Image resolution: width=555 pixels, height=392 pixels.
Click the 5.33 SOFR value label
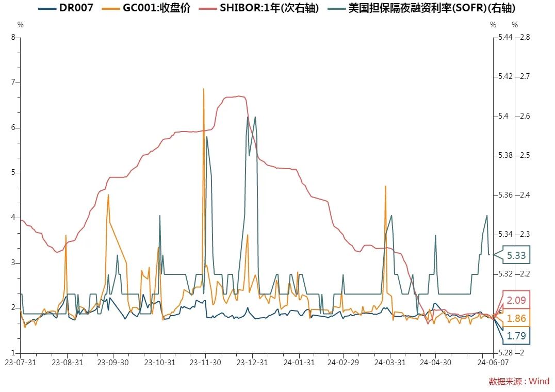(x=516, y=255)
